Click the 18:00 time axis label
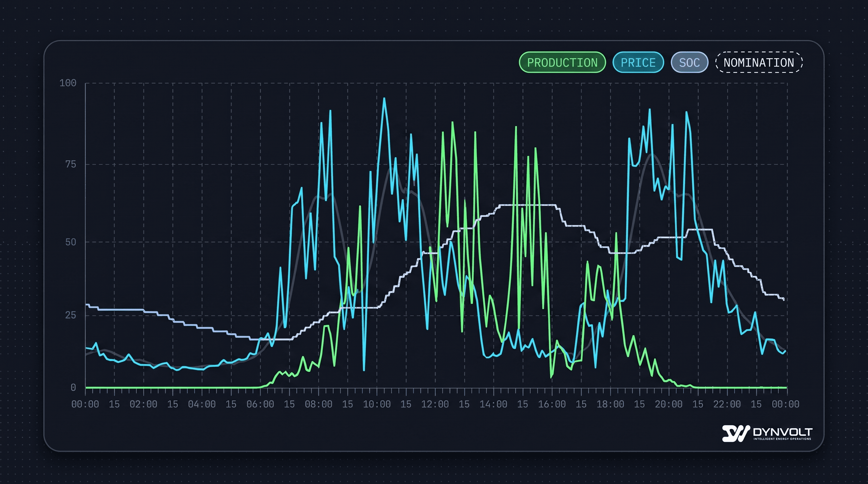Screen dimensions: 868x484 [x=610, y=404]
